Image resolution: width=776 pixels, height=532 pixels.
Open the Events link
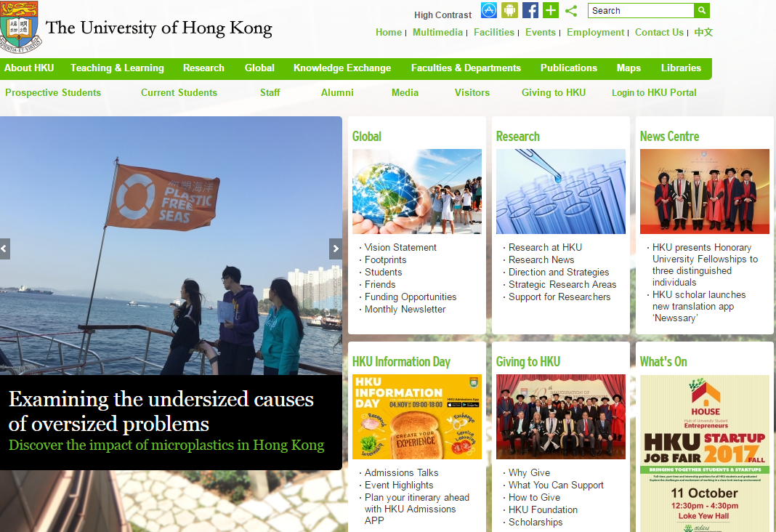pos(541,32)
